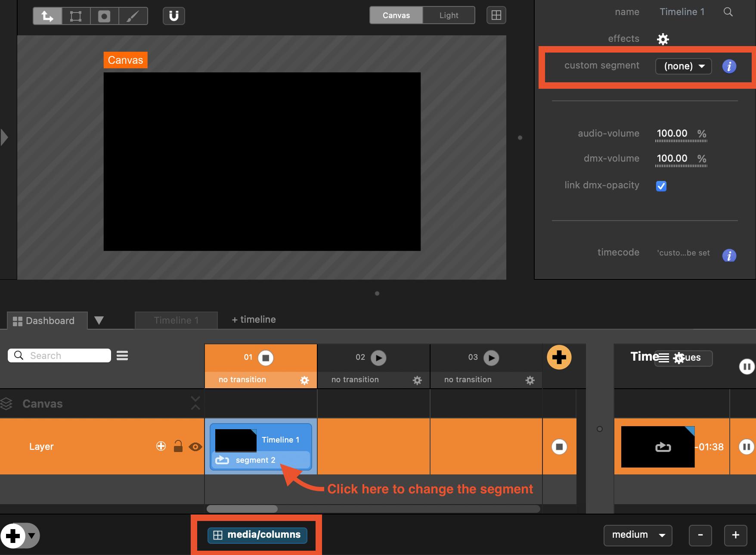Open the medium size dropdown

click(x=638, y=535)
